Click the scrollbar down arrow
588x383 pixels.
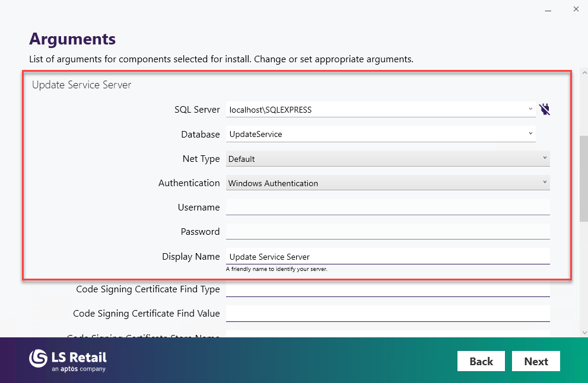point(583,332)
